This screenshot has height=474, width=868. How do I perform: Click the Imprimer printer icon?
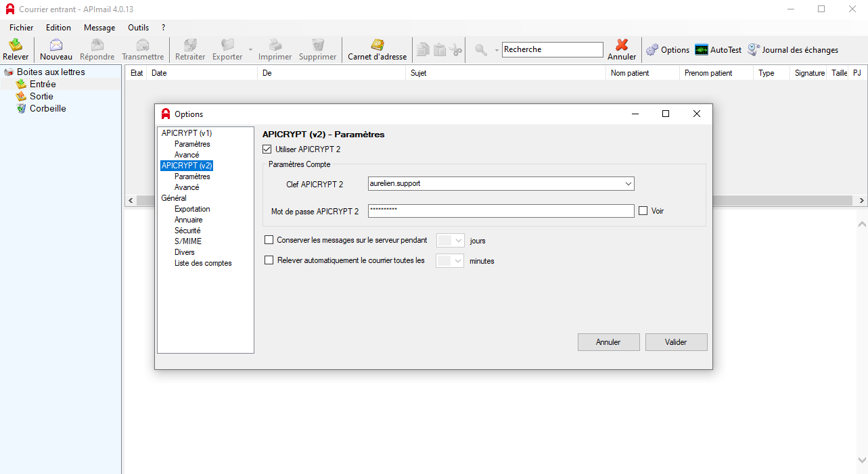[275, 45]
